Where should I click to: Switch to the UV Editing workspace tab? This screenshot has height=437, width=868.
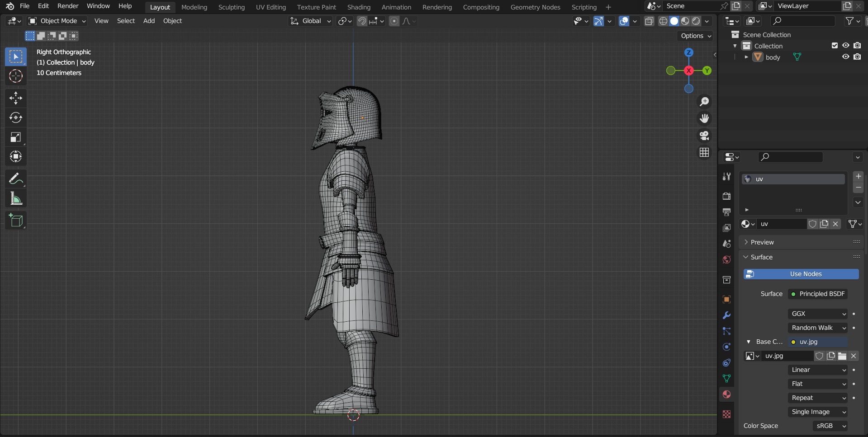coord(271,7)
